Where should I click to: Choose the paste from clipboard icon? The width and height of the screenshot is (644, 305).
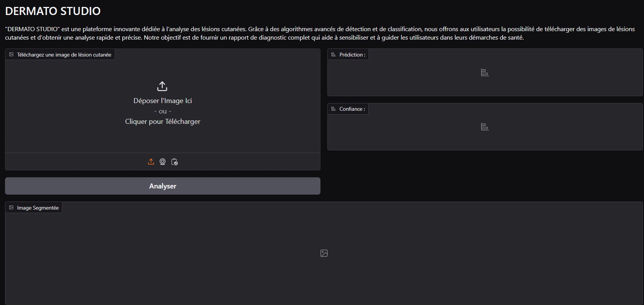pos(174,162)
